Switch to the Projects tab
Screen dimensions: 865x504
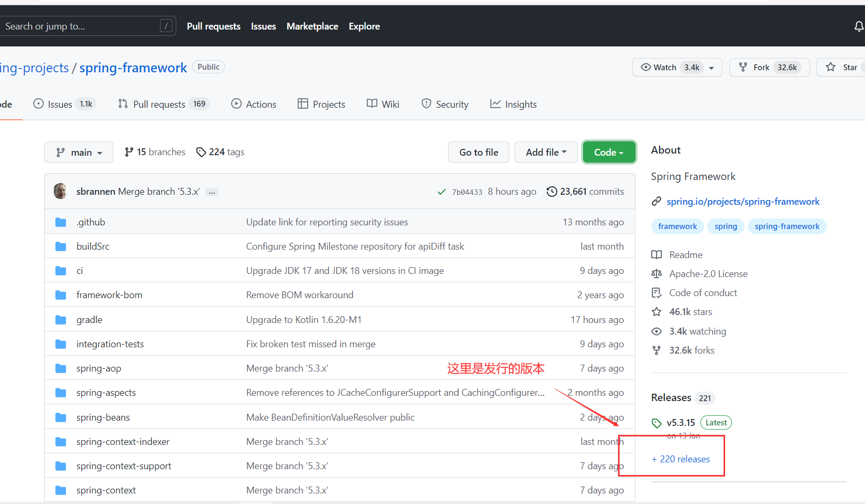click(321, 104)
